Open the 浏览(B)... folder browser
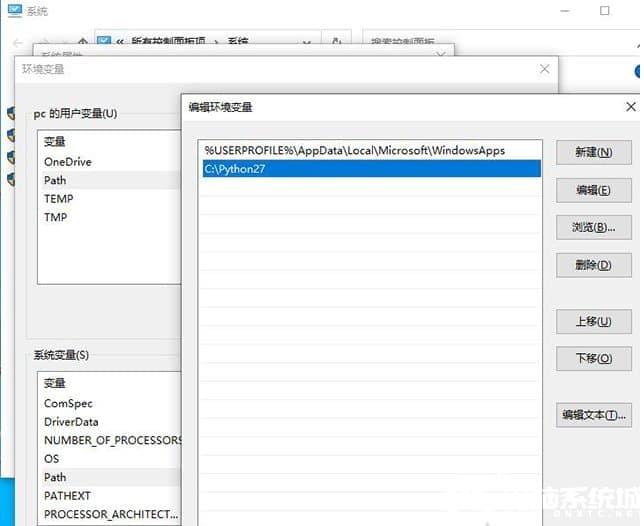 point(593,227)
